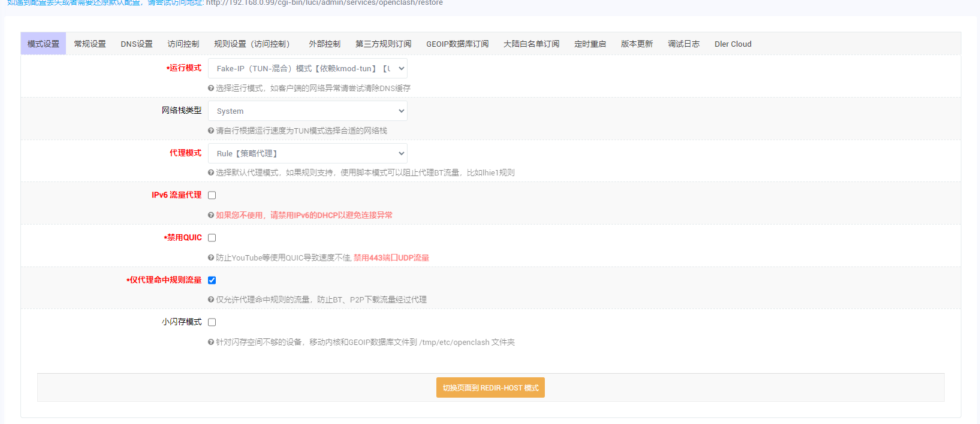This screenshot has height=424, width=980.
Task: Go to the 版本更新 tab
Action: pos(637,44)
